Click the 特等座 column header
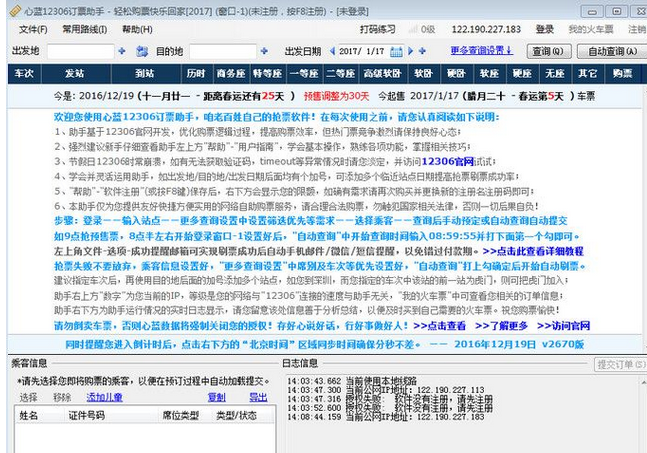Viewport: 647px width, 453px height. tap(268, 74)
